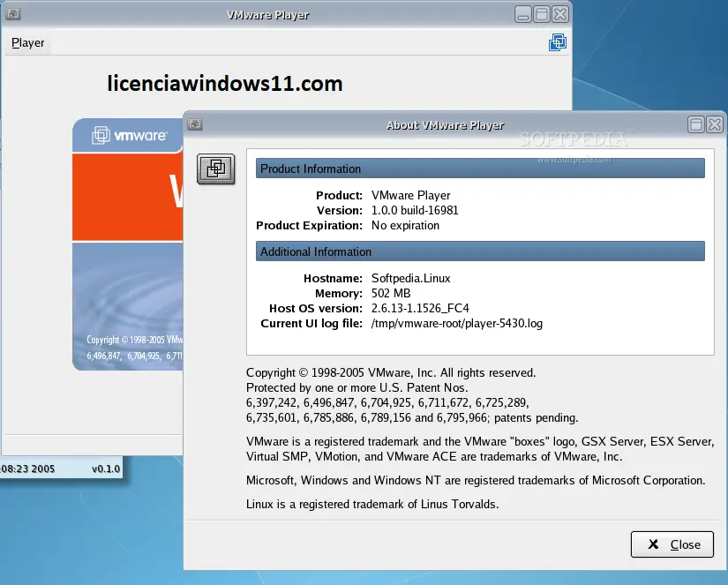
Task: Click the Linux trademark of Linus Torvalds line
Action: [x=372, y=504]
